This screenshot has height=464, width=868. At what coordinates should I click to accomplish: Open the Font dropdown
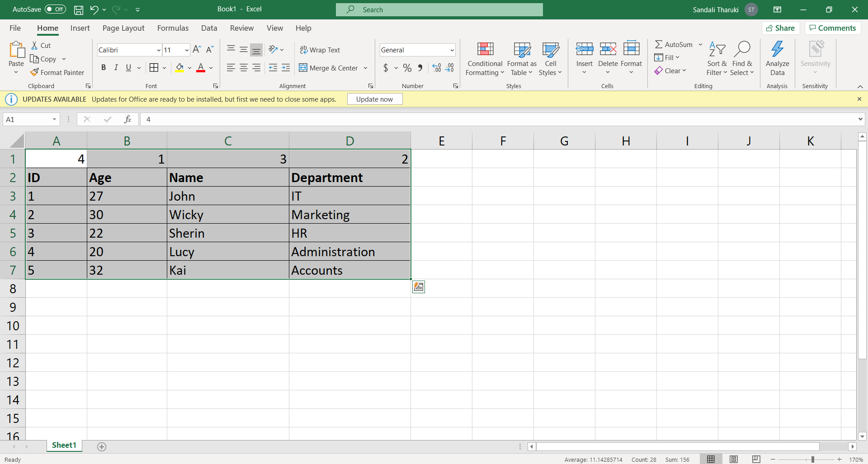click(158, 50)
